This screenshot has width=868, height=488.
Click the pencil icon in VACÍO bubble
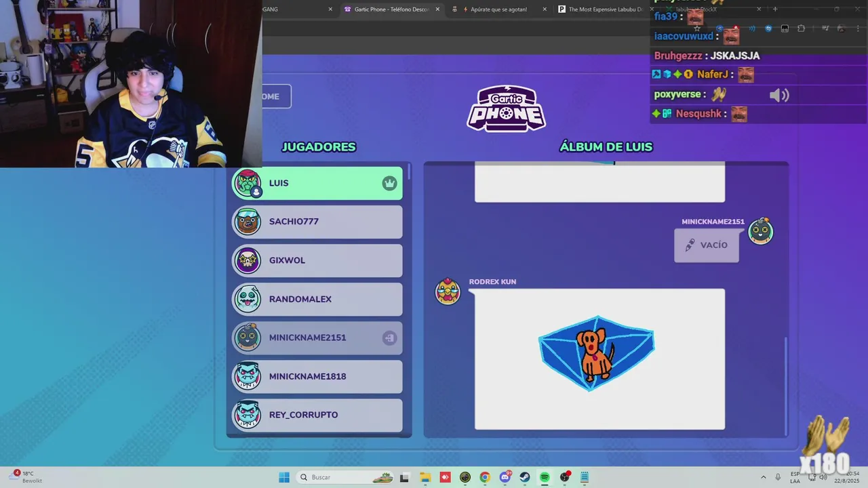(690, 245)
